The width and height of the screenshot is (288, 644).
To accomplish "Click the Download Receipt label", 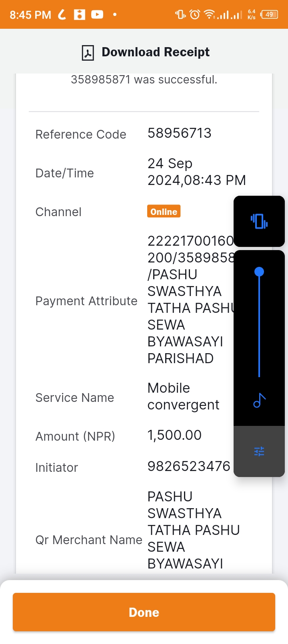I will pyautogui.click(x=156, y=52).
